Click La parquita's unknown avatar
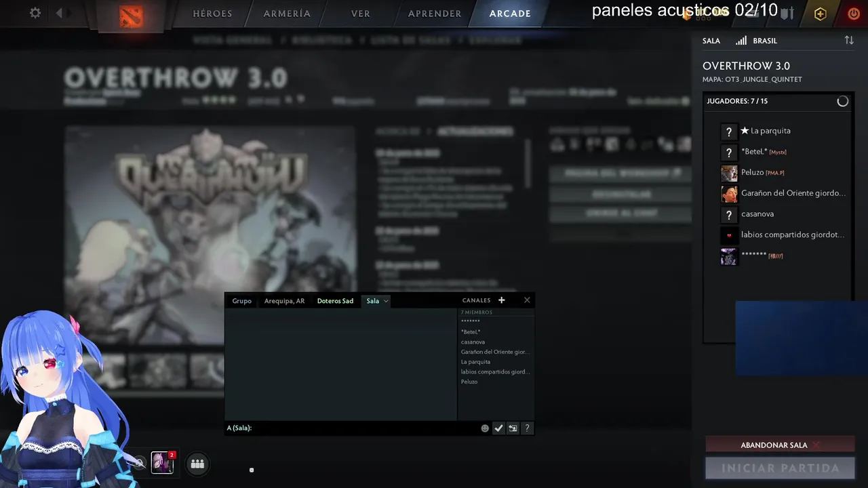 (x=729, y=131)
